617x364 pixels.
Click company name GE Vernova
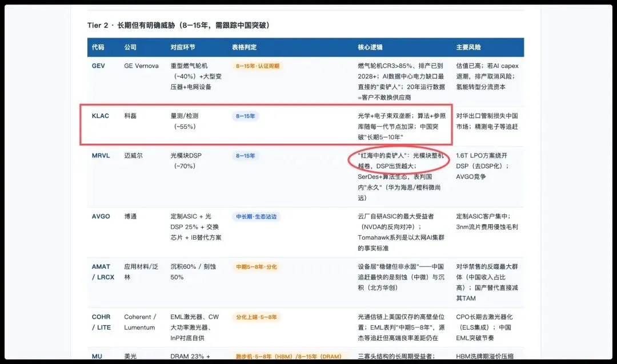coord(141,66)
